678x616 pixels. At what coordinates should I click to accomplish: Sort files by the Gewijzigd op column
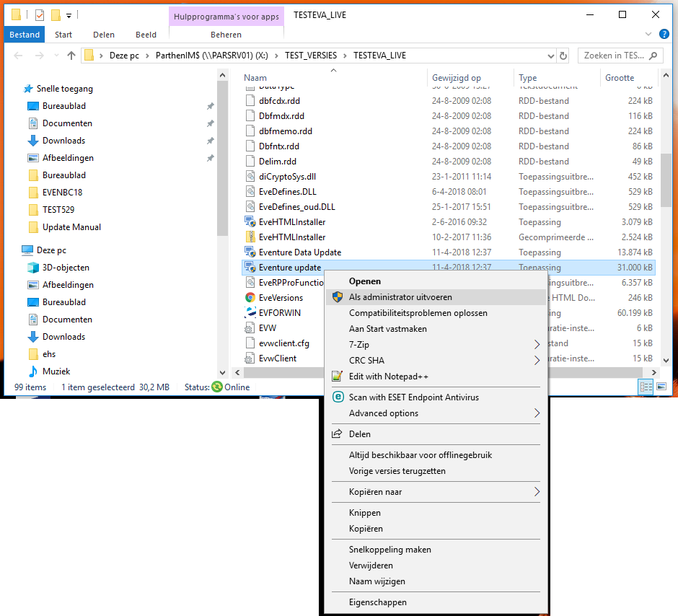click(457, 78)
